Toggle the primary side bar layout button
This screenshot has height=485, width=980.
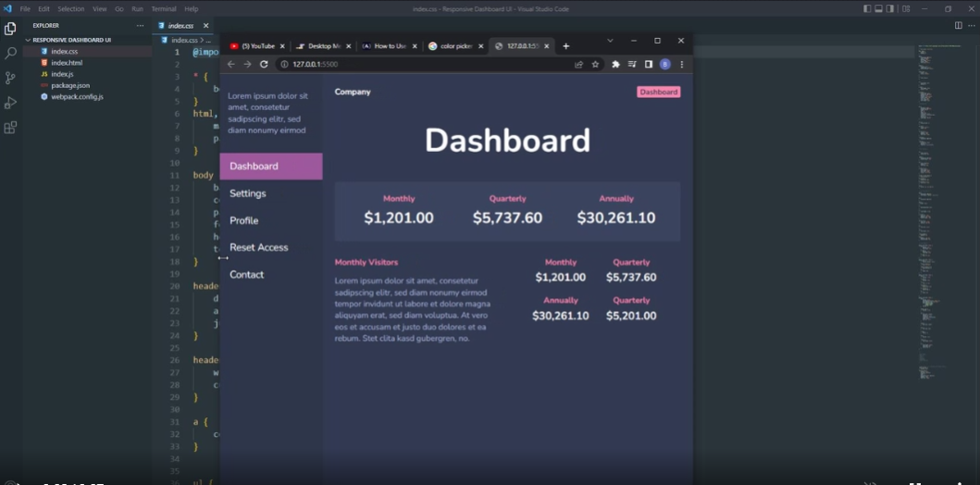[x=867, y=9]
